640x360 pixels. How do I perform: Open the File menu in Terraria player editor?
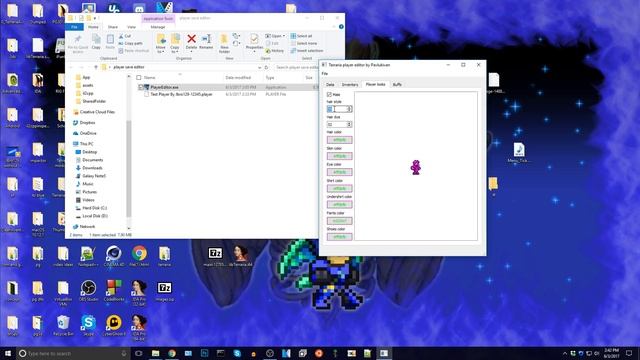click(x=325, y=74)
